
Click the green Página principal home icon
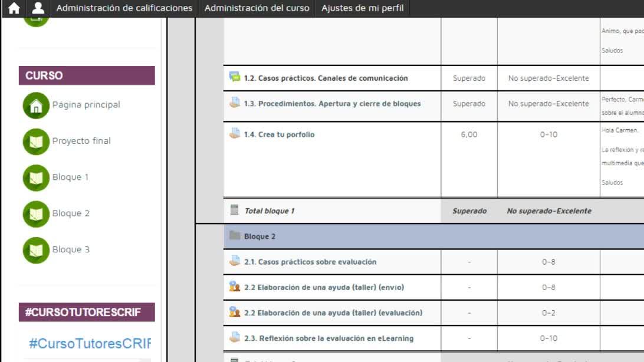click(36, 106)
